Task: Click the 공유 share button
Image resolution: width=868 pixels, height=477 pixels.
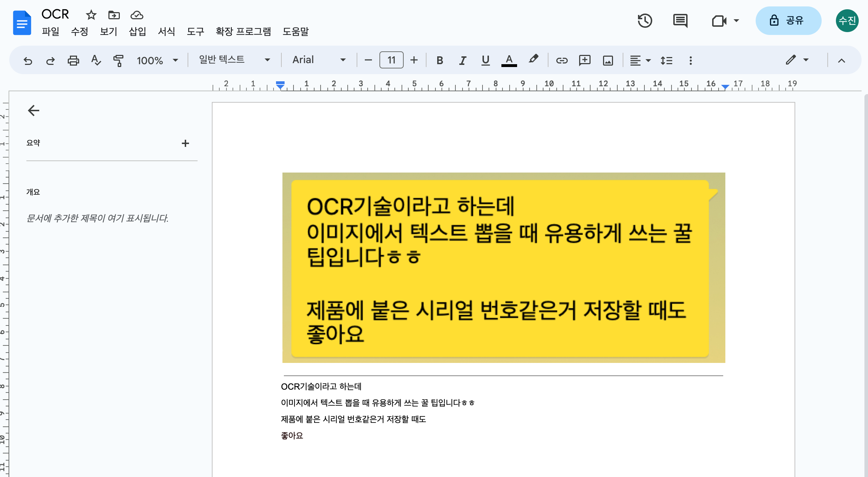Action: (x=788, y=21)
